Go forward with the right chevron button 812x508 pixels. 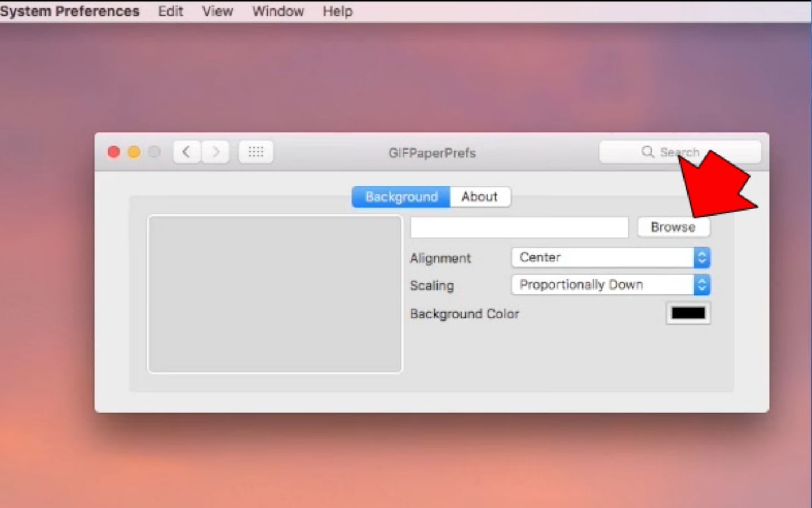215,152
